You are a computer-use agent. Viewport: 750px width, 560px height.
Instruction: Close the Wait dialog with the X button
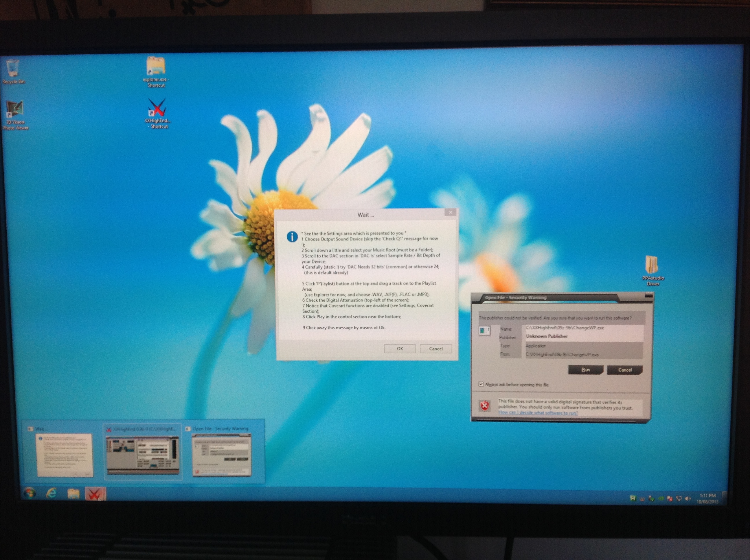point(450,212)
